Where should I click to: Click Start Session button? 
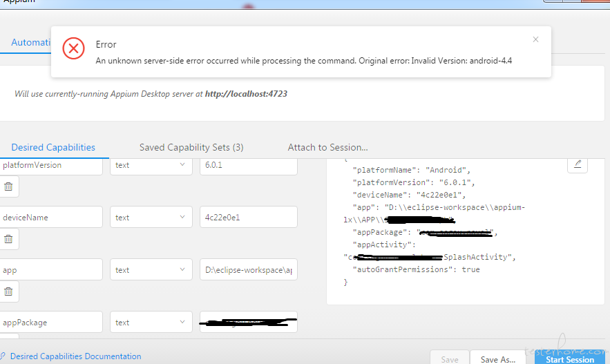(x=570, y=358)
